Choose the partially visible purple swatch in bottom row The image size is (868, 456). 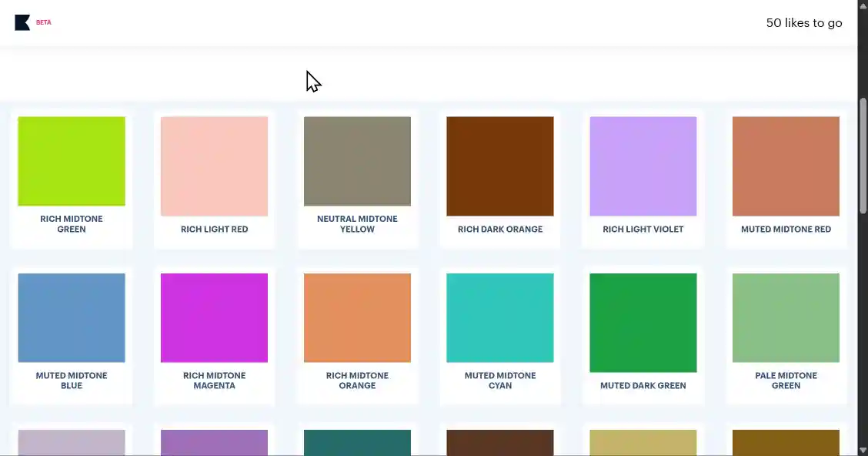214,443
